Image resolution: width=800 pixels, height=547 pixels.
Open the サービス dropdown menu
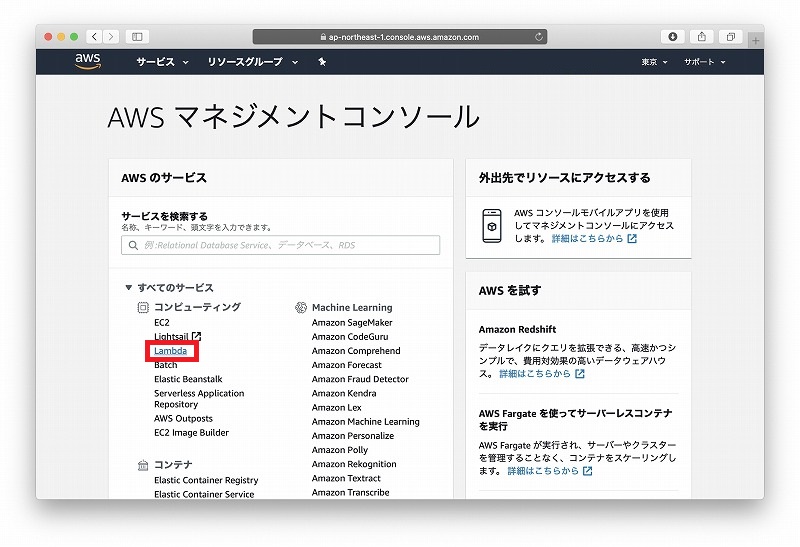162,62
